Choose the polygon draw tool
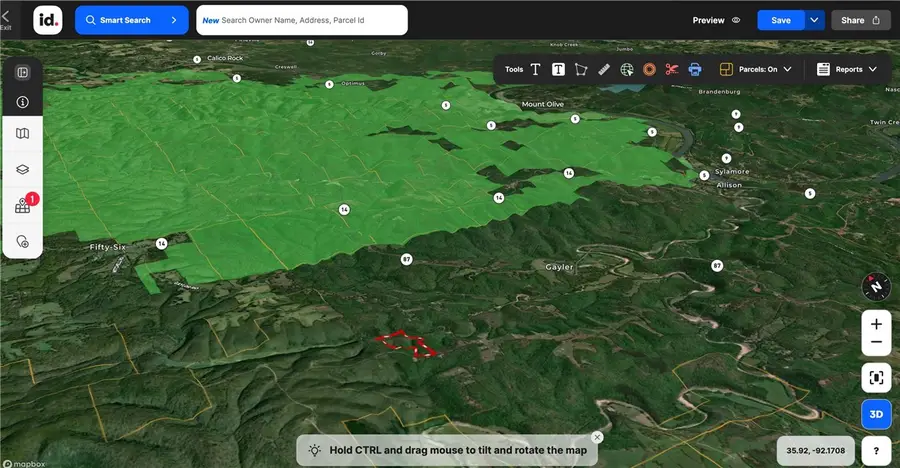 click(x=581, y=70)
